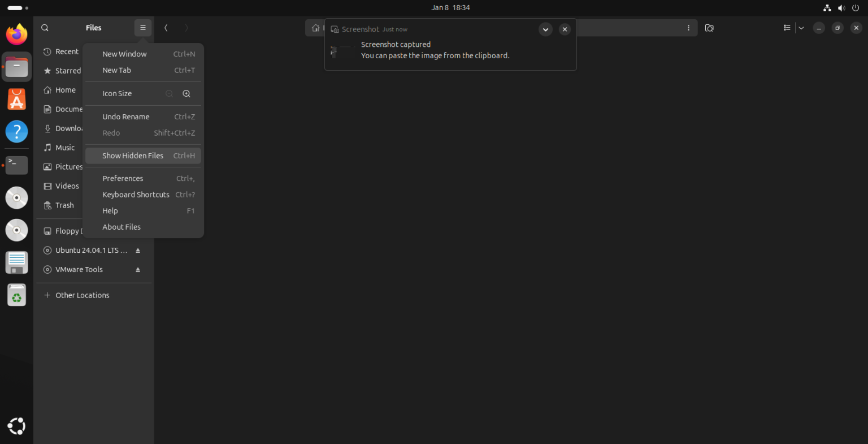Click Other Locations in the sidebar
Screen dimensions: 868x444
(82, 295)
